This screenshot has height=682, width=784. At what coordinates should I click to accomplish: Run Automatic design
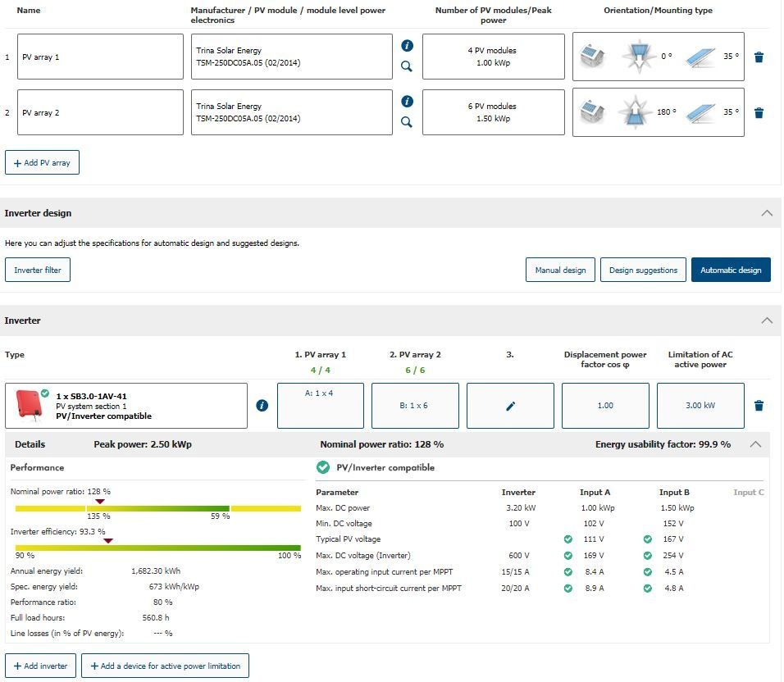[x=730, y=271]
